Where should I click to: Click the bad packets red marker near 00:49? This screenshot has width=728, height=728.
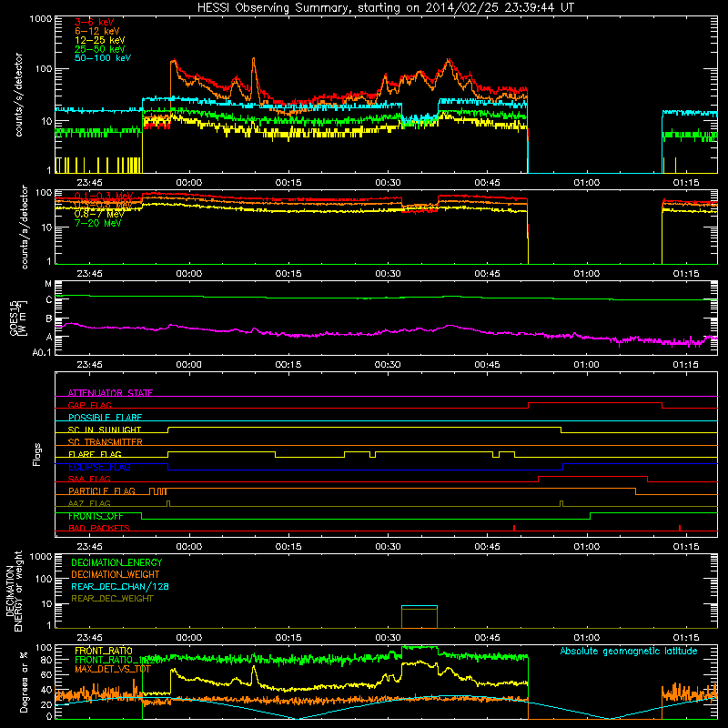[514, 528]
